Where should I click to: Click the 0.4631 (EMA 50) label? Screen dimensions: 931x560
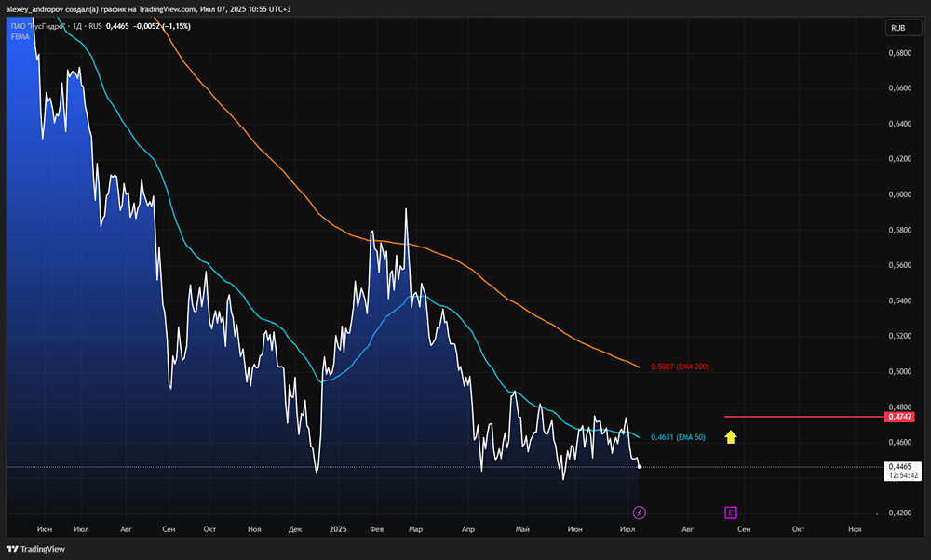click(678, 437)
